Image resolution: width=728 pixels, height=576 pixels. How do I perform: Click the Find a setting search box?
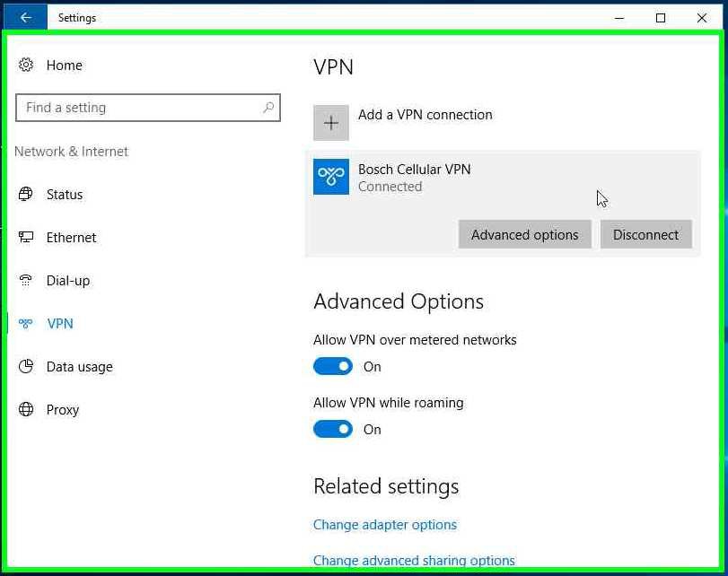click(x=148, y=108)
